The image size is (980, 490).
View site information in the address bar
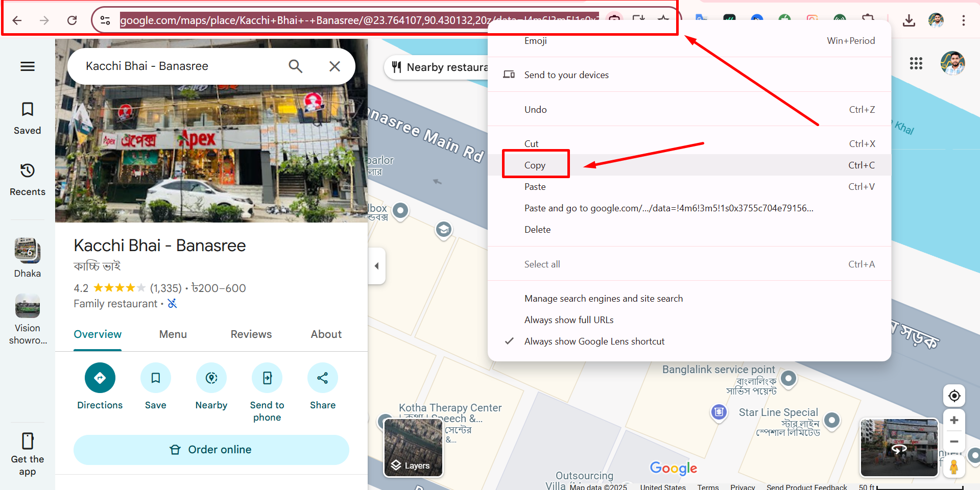(105, 20)
